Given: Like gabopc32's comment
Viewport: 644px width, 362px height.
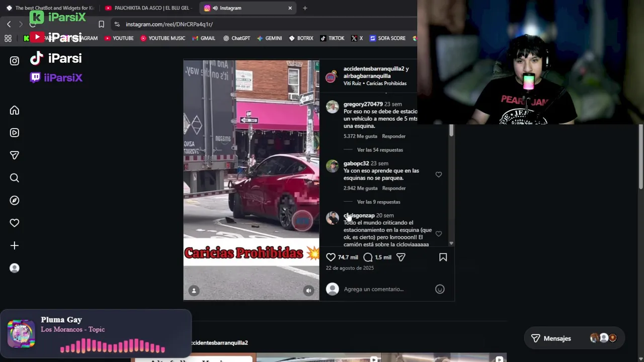Looking at the screenshot, I should [439, 174].
